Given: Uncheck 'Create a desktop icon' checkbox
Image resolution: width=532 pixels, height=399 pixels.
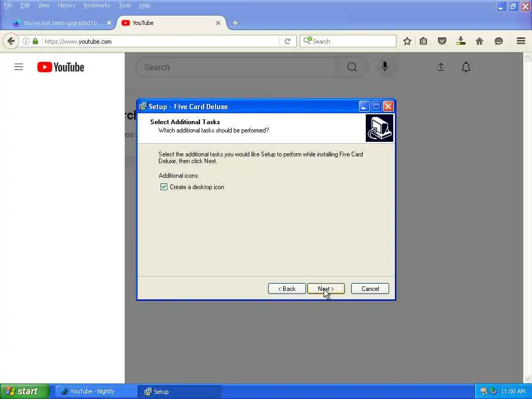Looking at the screenshot, I should tap(164, 187).
